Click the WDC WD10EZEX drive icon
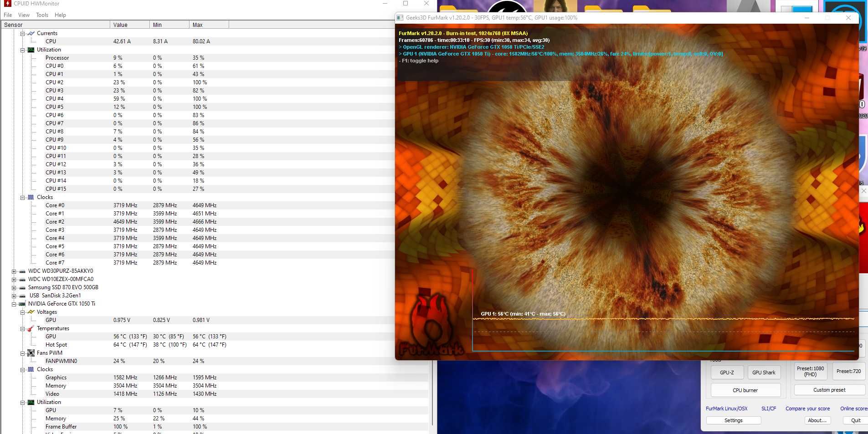The image size is (868, 434). click(22, 279)
